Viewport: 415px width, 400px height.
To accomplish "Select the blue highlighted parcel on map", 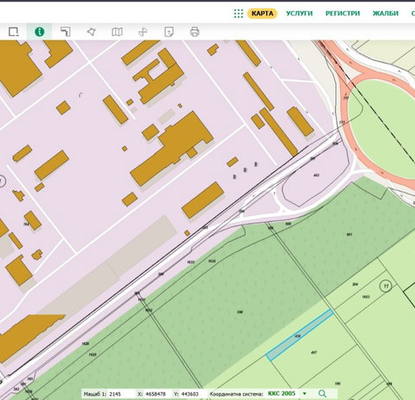I will point(300,334).
